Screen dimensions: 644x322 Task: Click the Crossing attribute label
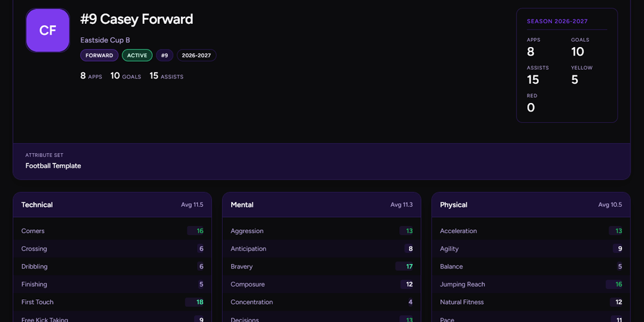point(34,249)
